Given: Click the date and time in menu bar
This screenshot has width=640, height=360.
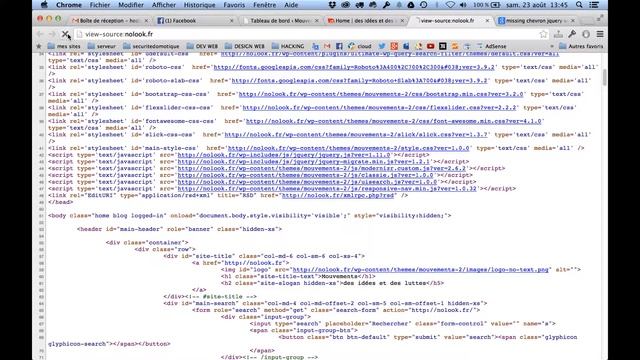Looking at the screenshot, I should pos(537,5).
